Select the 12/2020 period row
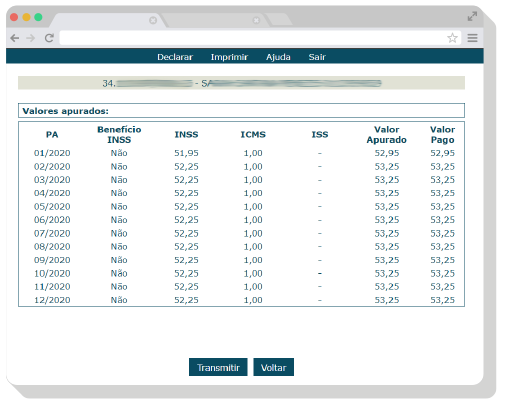511x416 pixels. tap(241, 300)
